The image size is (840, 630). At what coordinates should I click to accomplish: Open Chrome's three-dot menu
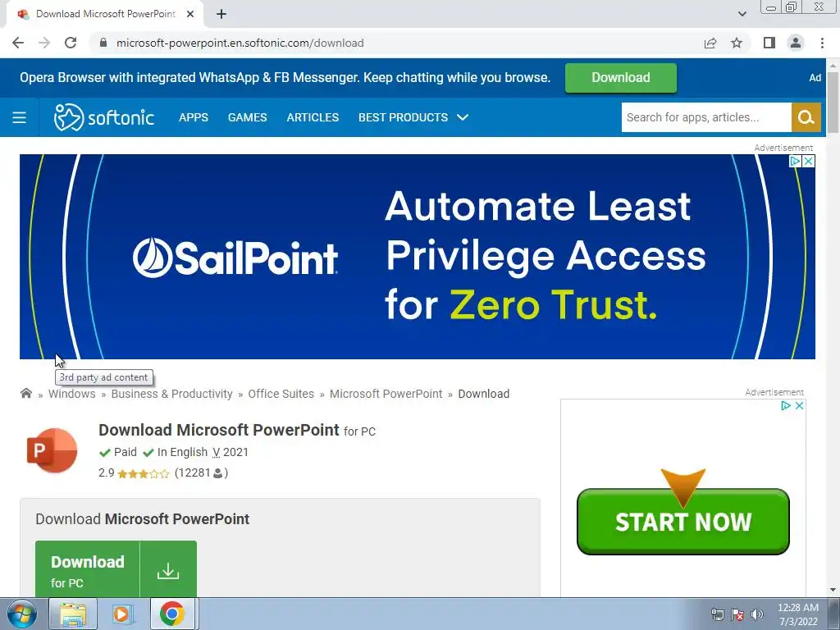[x=822, y=43]
